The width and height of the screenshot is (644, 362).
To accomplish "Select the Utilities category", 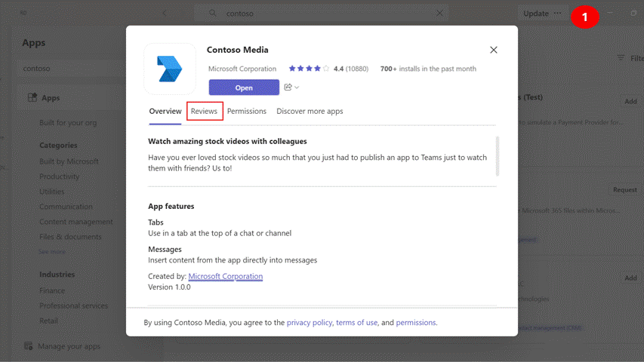I will 52,192.
